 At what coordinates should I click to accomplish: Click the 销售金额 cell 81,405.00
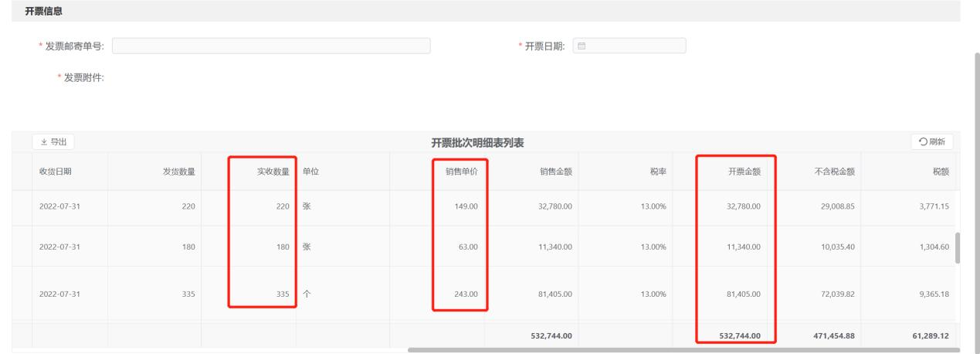point(555,294)
